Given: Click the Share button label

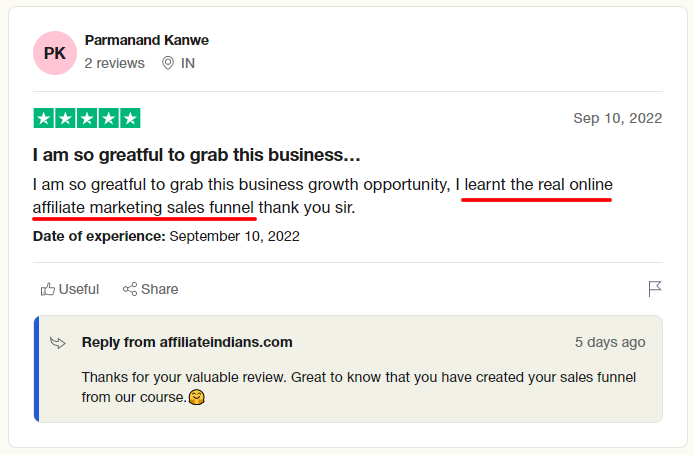Looking at the screenshot, I should (x=159, y=289).
